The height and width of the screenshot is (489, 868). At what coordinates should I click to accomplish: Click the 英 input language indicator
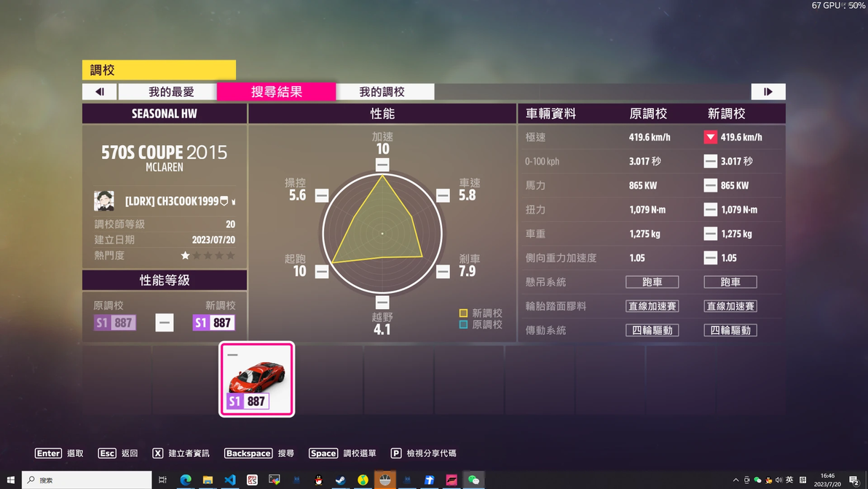789,480
